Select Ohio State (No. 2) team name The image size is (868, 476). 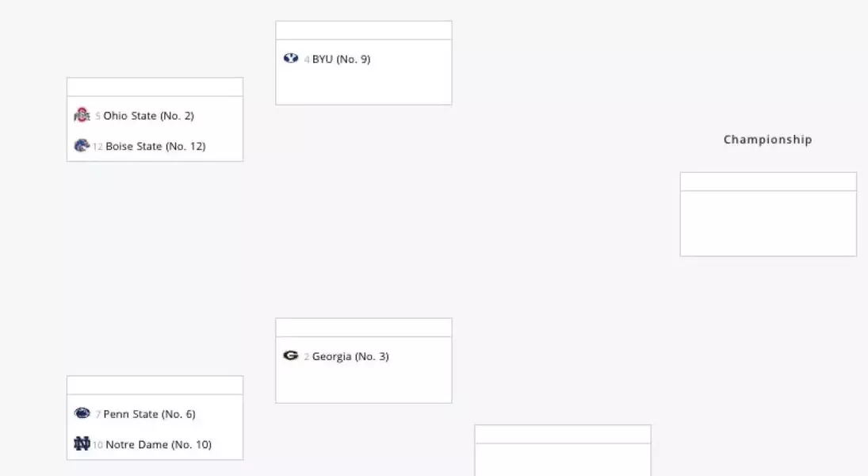(x=148, y=116)
